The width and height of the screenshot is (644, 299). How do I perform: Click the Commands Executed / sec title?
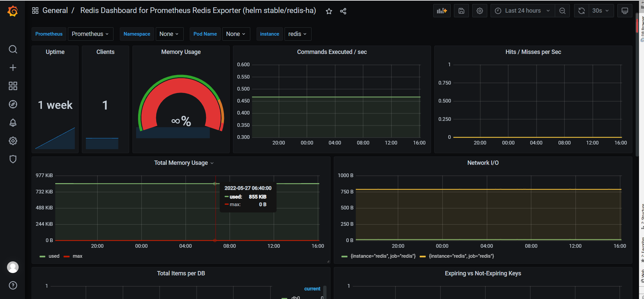[332, 52]
